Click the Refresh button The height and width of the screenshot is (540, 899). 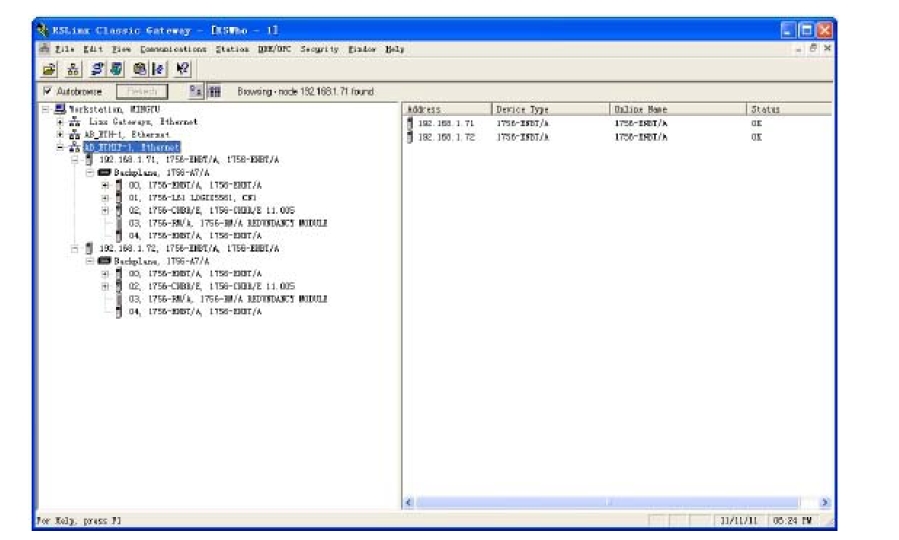point(143,91)
